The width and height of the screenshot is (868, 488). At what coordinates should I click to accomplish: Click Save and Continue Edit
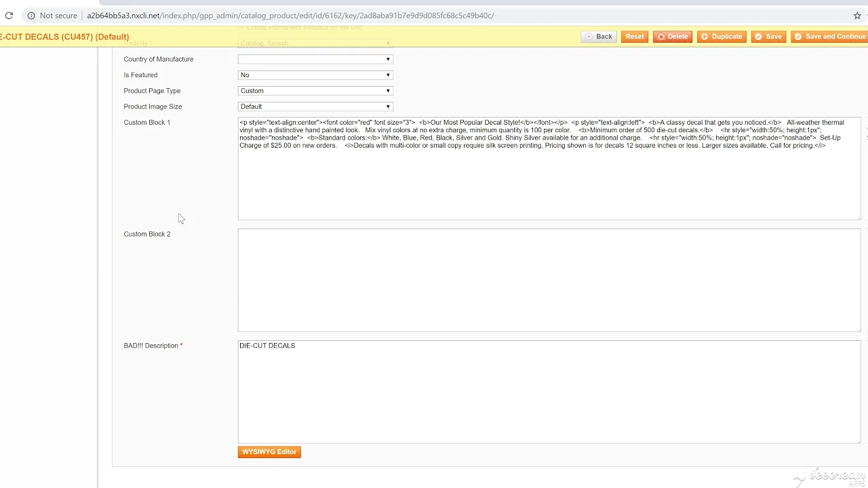coord(829,37)
